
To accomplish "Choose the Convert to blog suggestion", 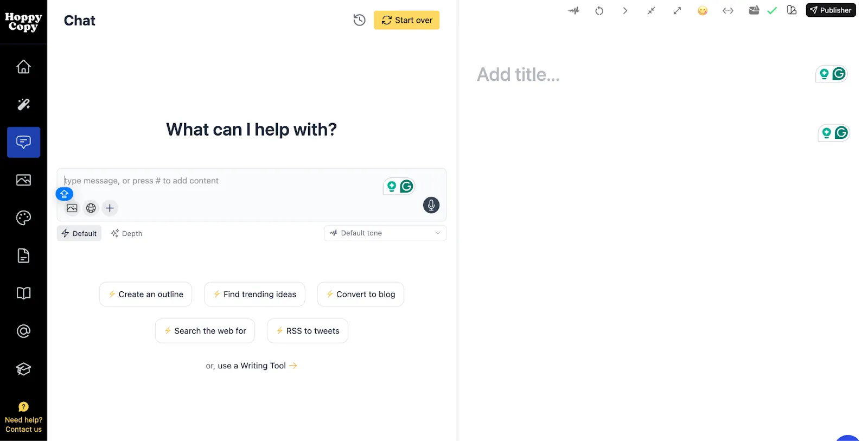I will 360,294.
